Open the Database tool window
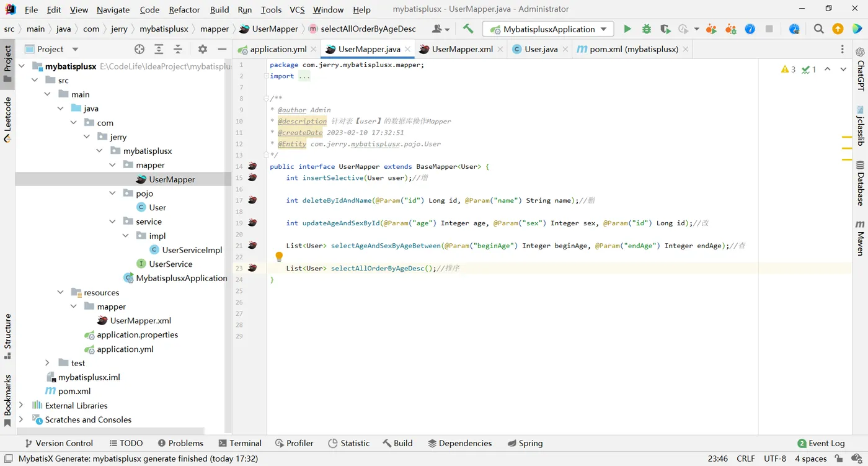868x466 pixels. pyautogui.click(x=860, y=184)
